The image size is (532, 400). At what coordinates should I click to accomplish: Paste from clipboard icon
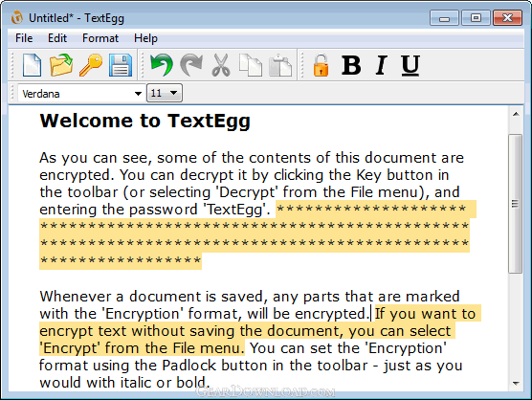[280, 65]
